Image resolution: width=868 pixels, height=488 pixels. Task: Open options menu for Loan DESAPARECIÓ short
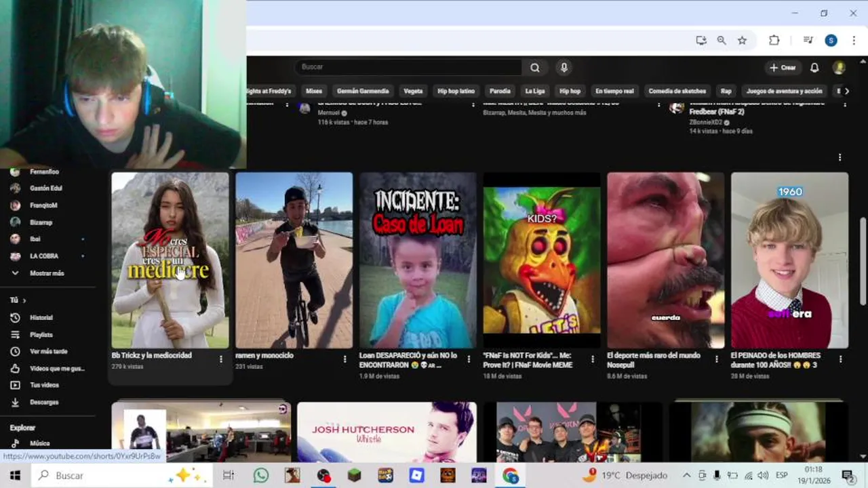[x=469, y=359]
